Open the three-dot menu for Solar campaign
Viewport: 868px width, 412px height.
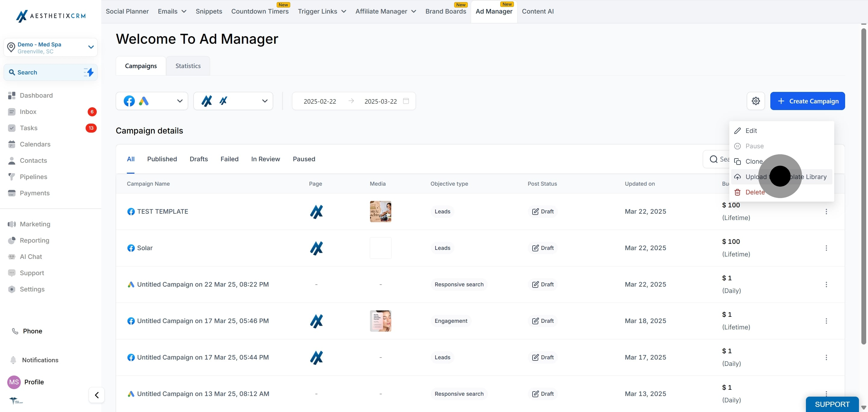(x=826, y=248)
